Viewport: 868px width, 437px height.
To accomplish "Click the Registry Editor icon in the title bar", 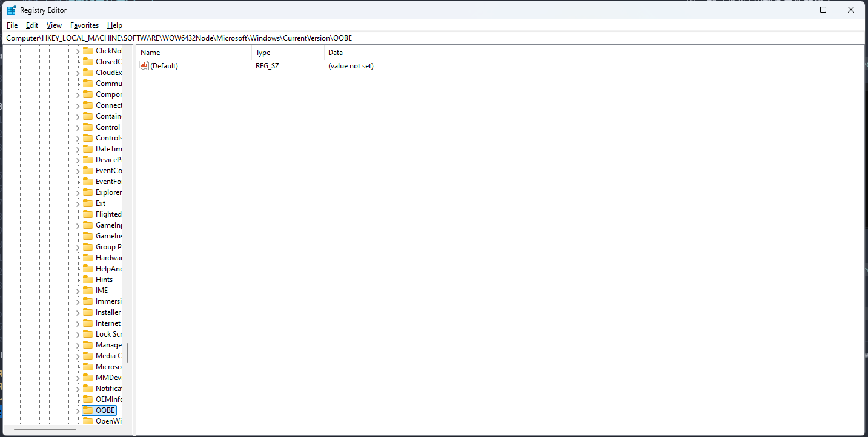I will click(10, 10).
